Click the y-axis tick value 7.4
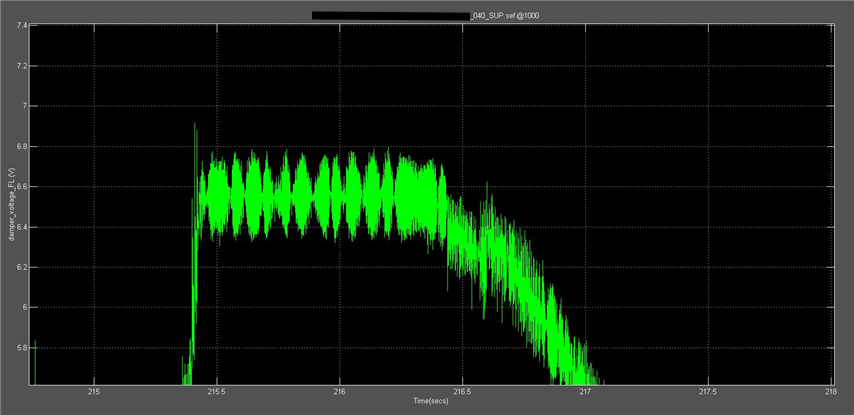The width and height of the screenshot is (854, 415). click(x=21, y=26)
